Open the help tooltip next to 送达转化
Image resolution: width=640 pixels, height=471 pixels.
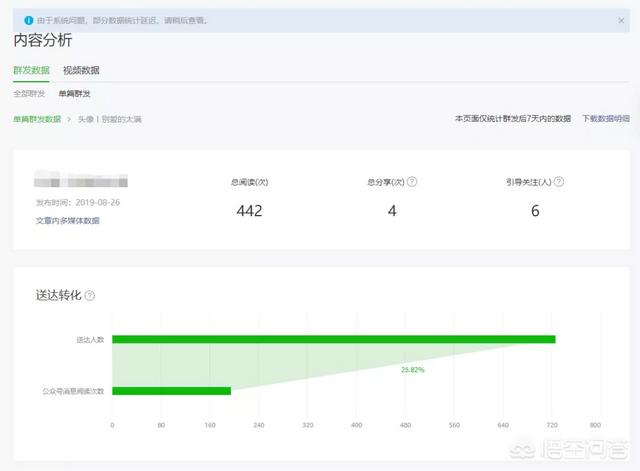click(90, 296)
